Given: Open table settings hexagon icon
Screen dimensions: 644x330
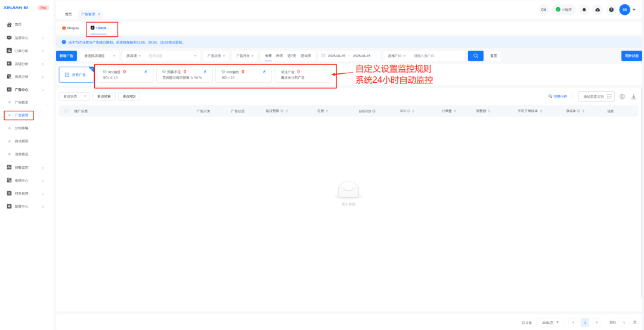Looking at the screenshot, I should [x=622, y=96].
